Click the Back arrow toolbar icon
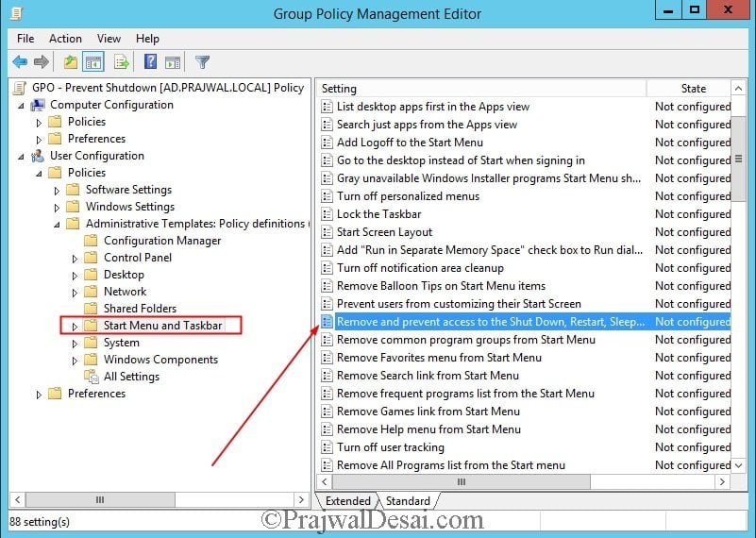The width and height of the screenshot is (756, 538). tap(20, 61)
